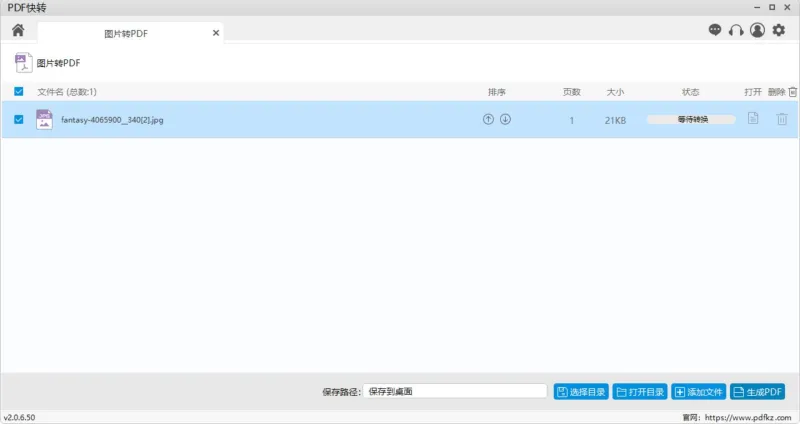Delete all files via header trash icon
This screenshot has height=424, width=800.
pyautogui.click(x=792, y=92)
